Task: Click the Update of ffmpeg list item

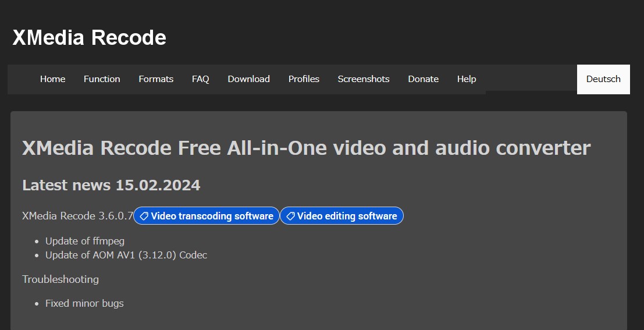Action: click(84, 241)
